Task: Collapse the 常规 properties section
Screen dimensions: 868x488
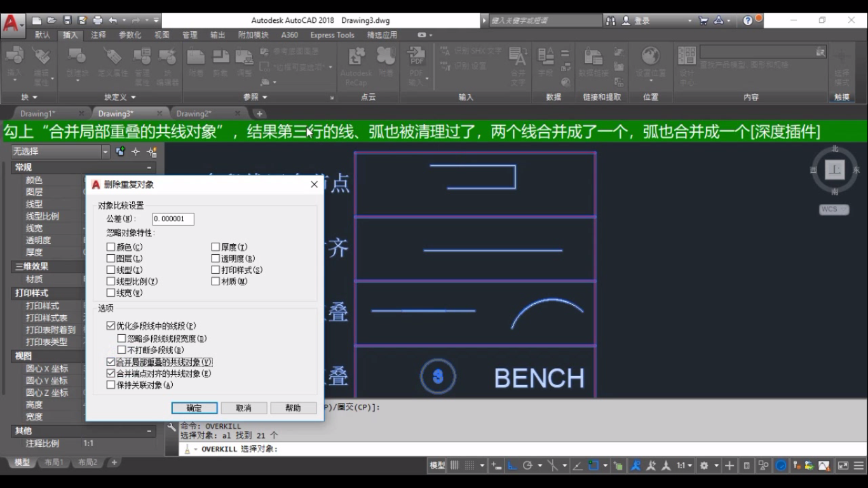Action: 150,168
